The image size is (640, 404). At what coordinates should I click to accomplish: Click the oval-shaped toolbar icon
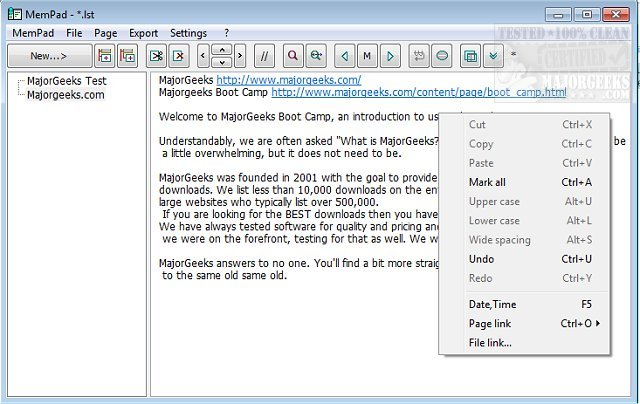pyautogui.click(x=442, y=56)
